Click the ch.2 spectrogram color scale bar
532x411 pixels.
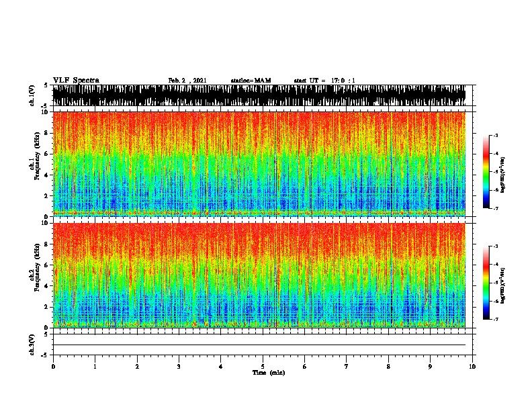[x=486, y=283]
